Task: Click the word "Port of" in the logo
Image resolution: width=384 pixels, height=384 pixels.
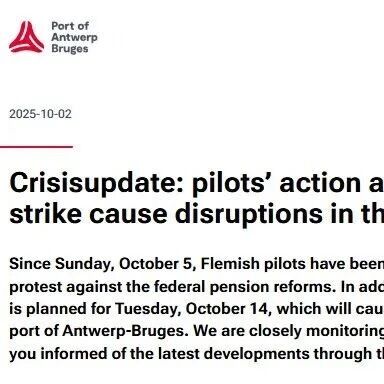Action: coord(70,26)
